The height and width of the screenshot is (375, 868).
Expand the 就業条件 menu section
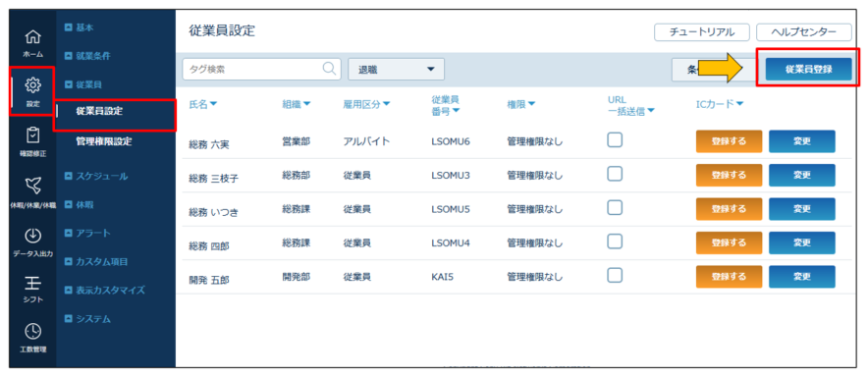(87, 56)
